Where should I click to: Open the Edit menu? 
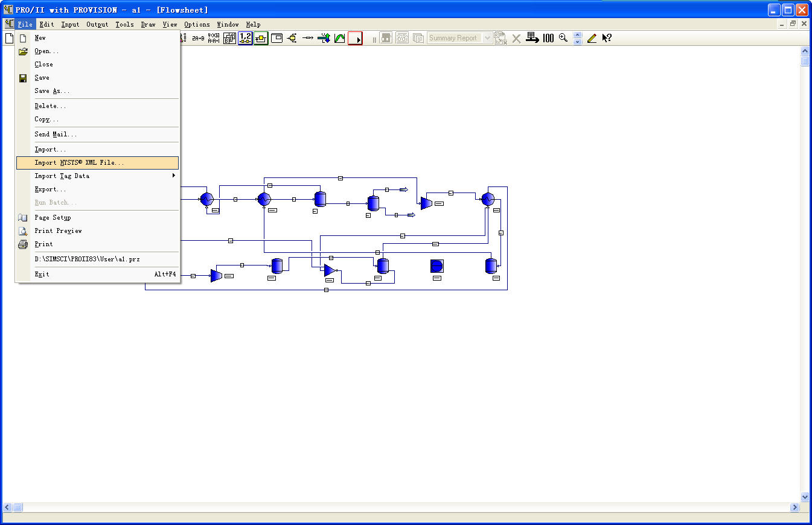[46, 25]
